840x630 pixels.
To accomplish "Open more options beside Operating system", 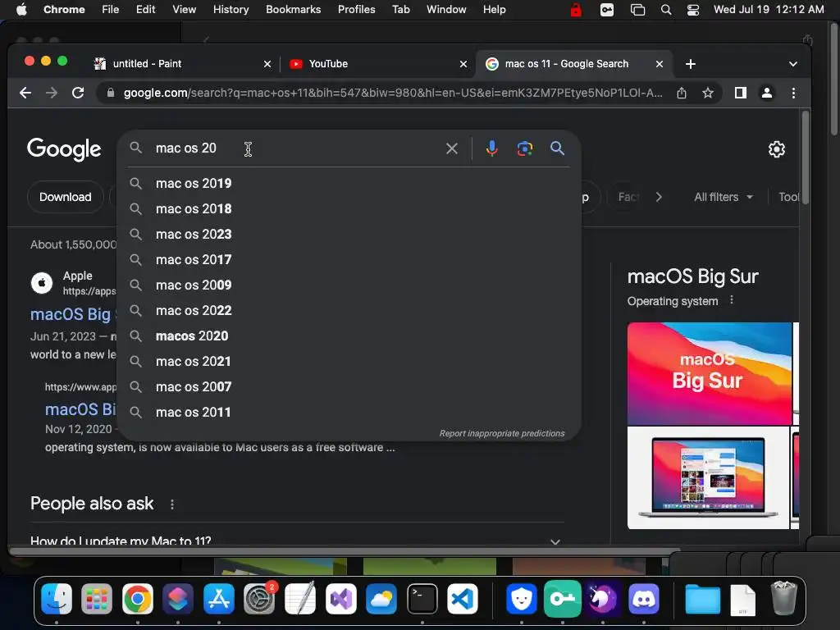I will click(x=731, y=300).
